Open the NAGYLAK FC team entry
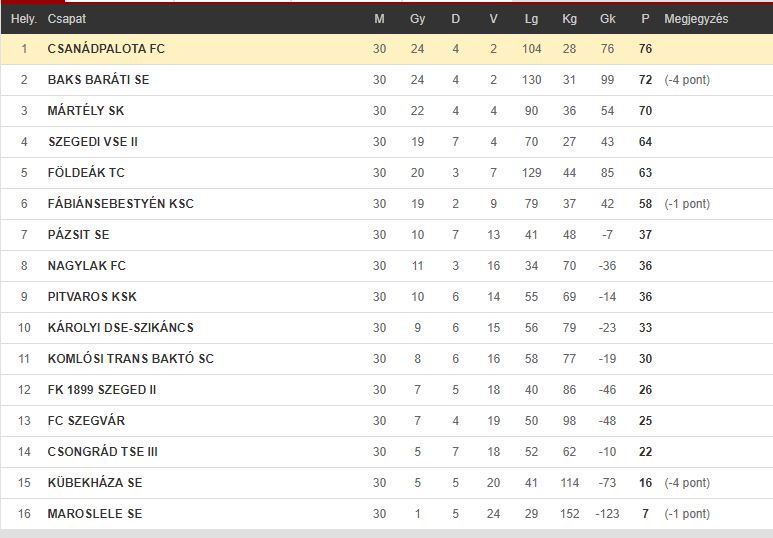The height and width of the screenshot is (538, 773). click(x=87, y=266)
